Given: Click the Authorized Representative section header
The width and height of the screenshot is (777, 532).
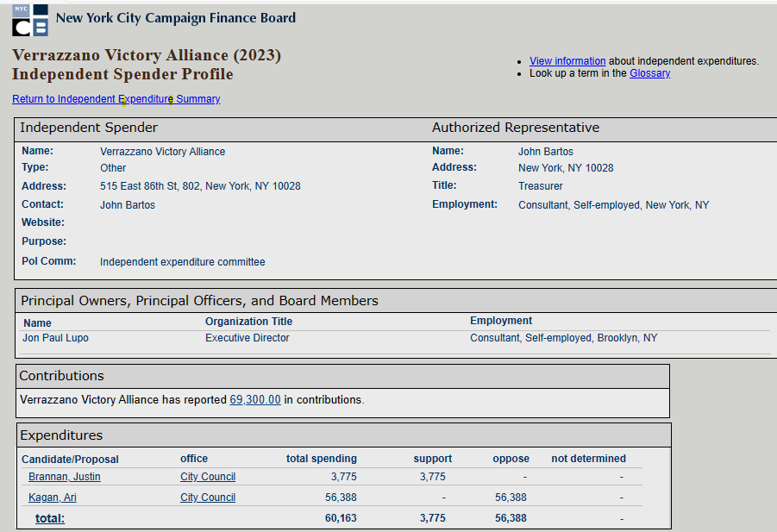Looking at the screenshot, I should tap(516, 128).
